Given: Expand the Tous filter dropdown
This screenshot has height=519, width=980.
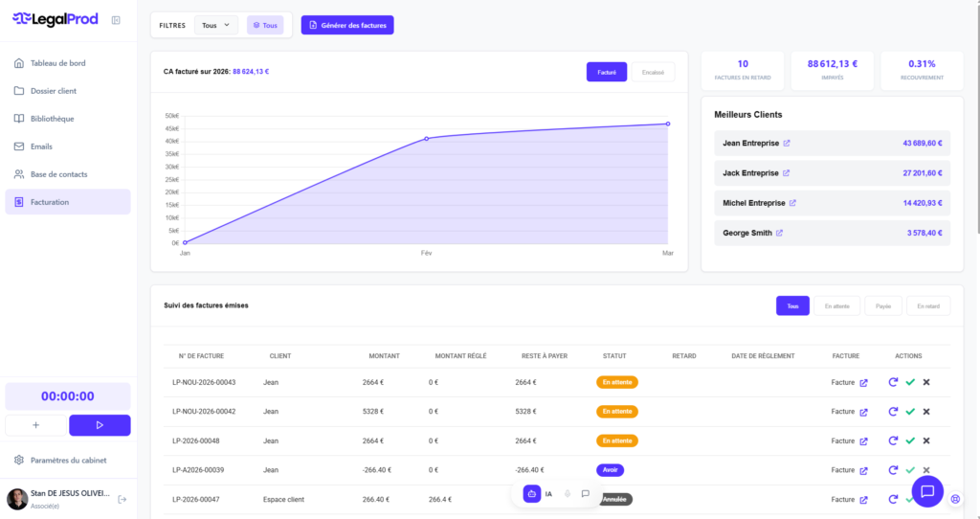Looking at the screenshot, I should click(216, 26).
